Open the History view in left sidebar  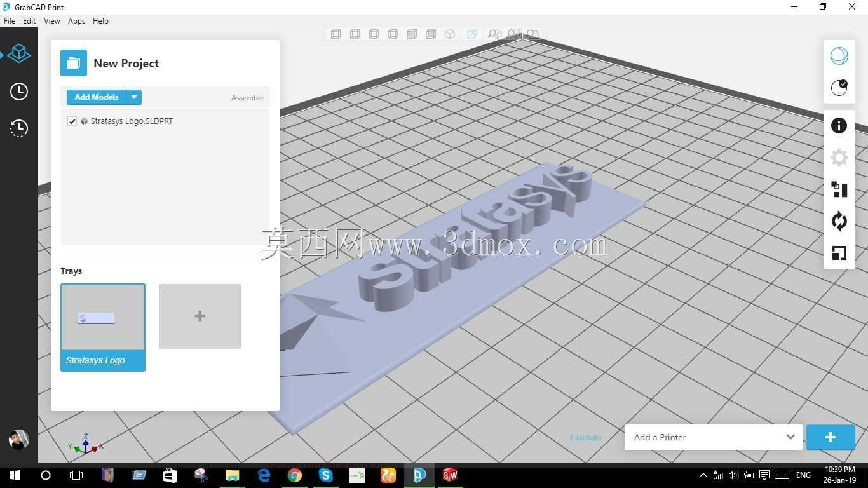19,128
